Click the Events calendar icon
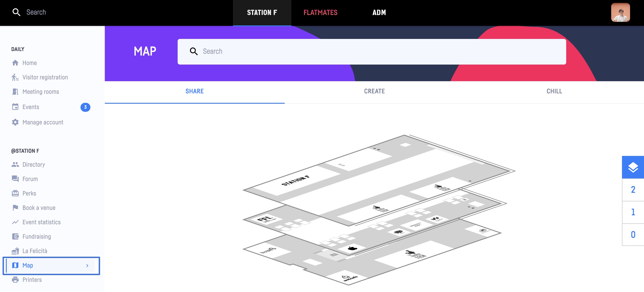This screenshot has height=292, width=644. click(x=15, y=107)
